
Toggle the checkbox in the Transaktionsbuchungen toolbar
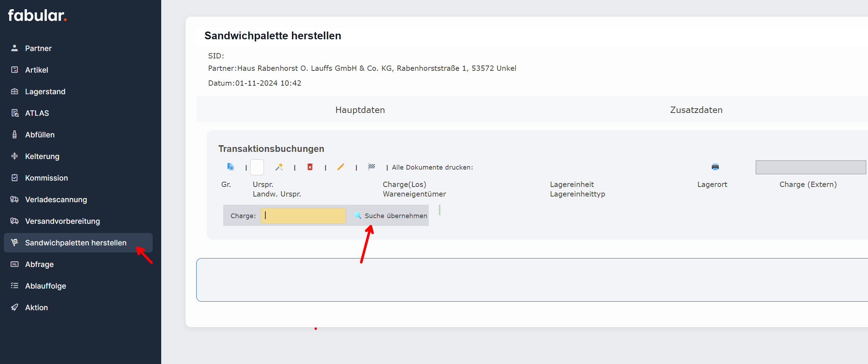(x=257, y=167)
